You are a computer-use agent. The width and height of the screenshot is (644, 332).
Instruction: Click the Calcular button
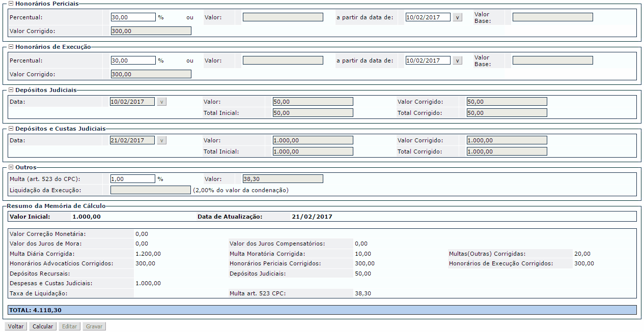(43, 326)
